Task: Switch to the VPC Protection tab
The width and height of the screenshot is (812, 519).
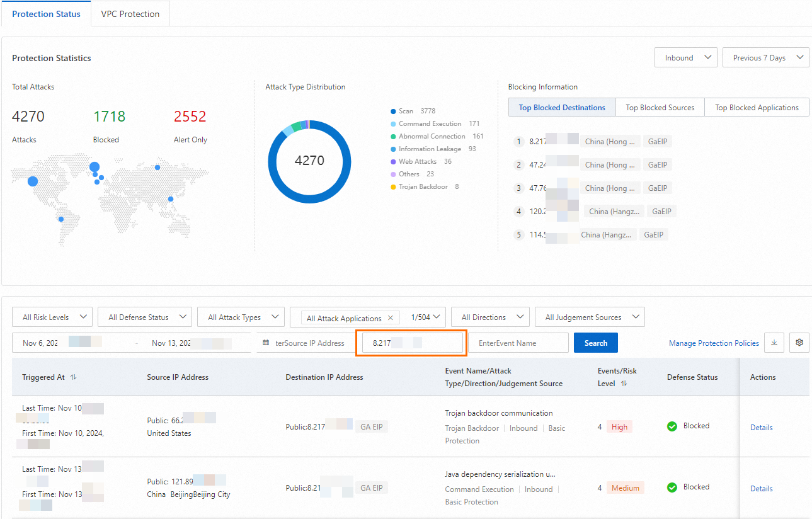Action: pyautogui.click(x=130, y=14)
